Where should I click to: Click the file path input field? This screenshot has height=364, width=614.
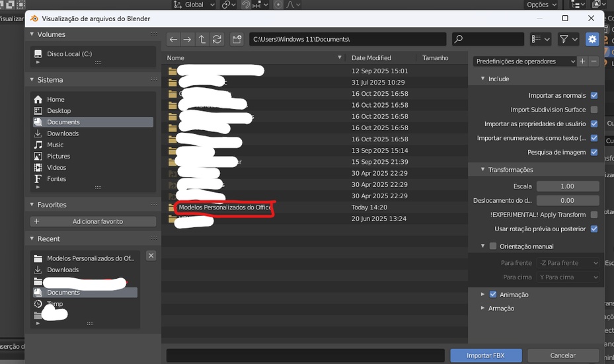(x=347, y=40)
